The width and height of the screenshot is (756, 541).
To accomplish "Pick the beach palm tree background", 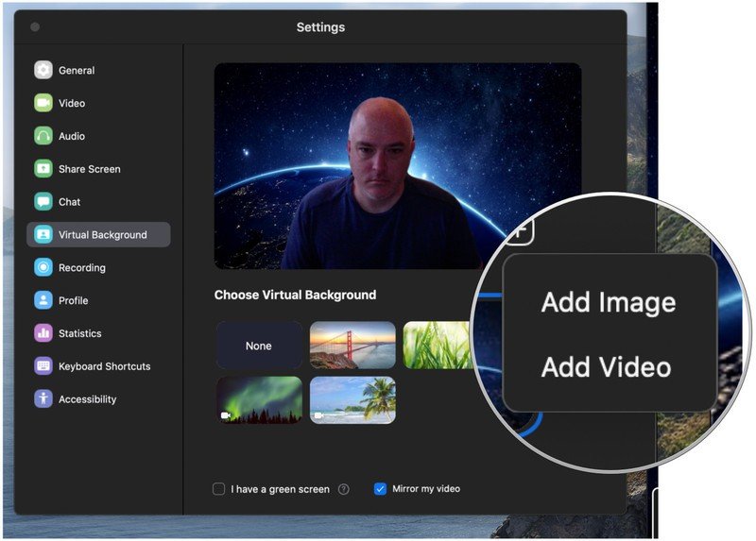I will click(x=352, y=399).
